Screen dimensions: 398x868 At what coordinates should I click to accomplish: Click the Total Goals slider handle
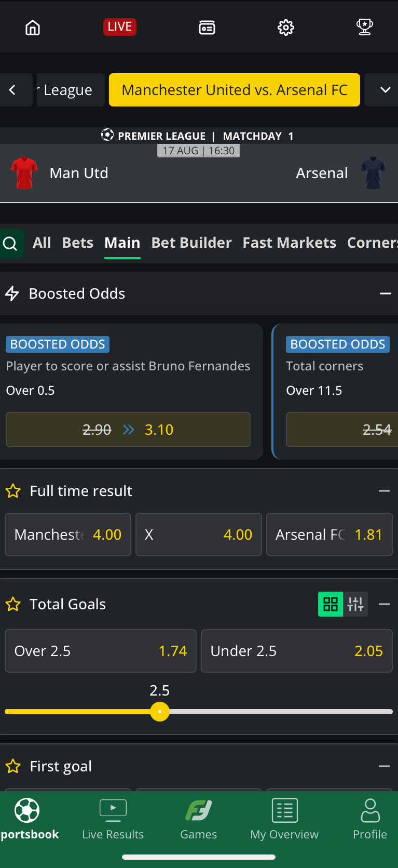[160, 712]
